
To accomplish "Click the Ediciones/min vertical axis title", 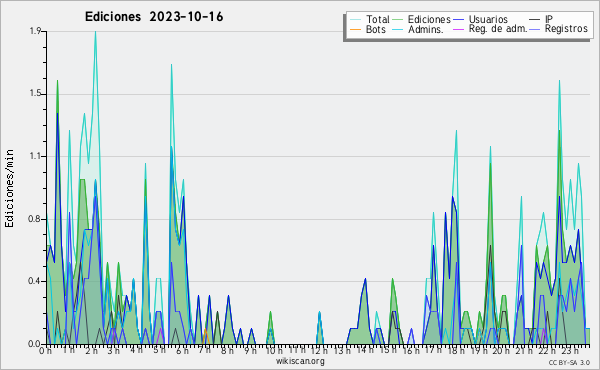I will (x=9, y=188).
